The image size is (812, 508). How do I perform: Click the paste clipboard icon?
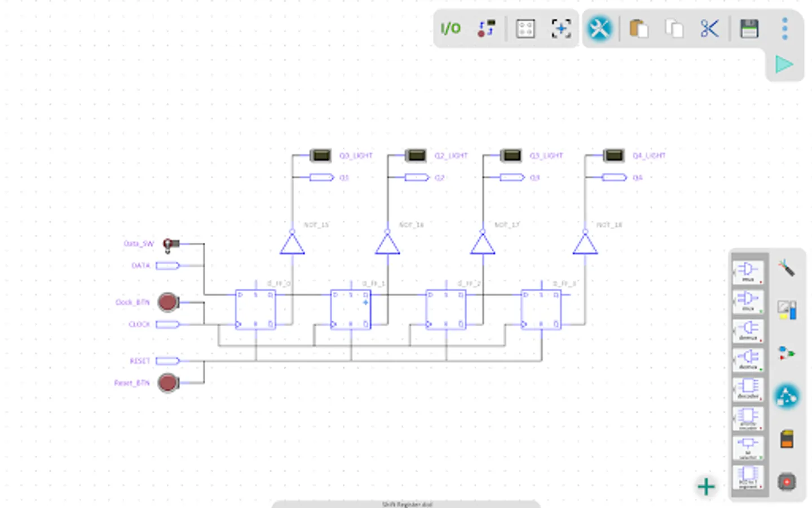[x=638, y=28]
